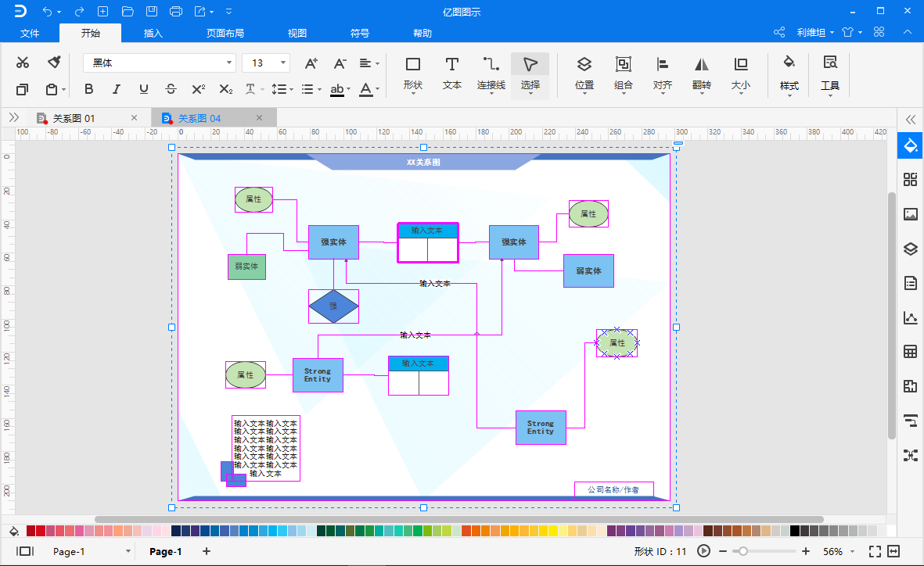
Task: Adjust the zoom slider handle
Action: pos(743,551)
